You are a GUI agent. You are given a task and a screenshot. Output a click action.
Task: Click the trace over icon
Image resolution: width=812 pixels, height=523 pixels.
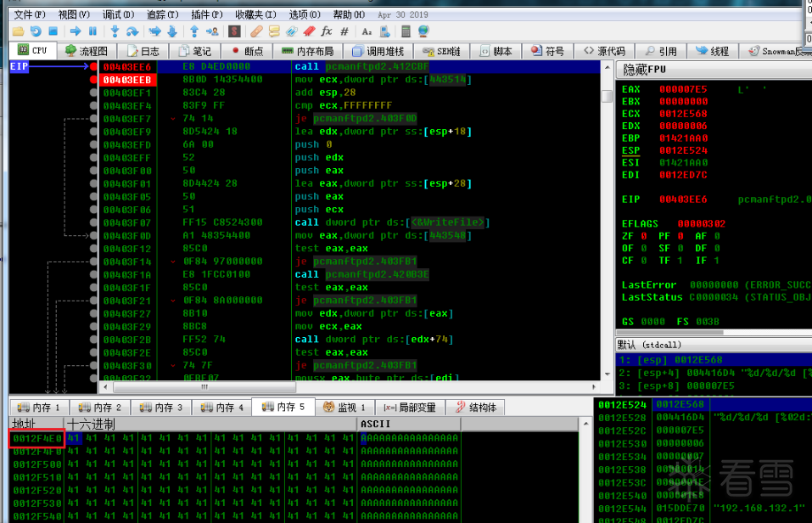coord(172,31)
